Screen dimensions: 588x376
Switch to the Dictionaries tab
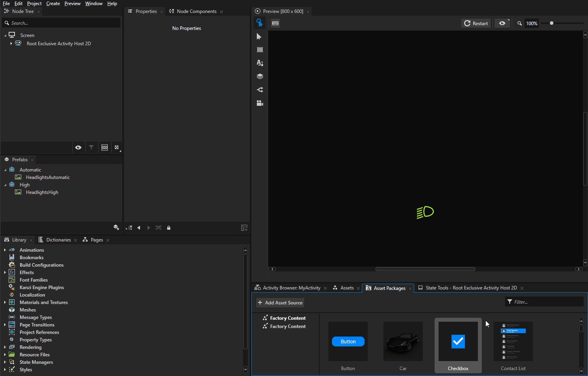(x=57, y=240)
